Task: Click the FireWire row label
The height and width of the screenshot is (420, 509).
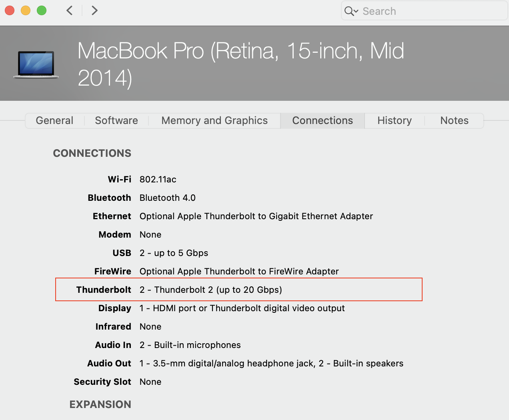Action: 113,271
